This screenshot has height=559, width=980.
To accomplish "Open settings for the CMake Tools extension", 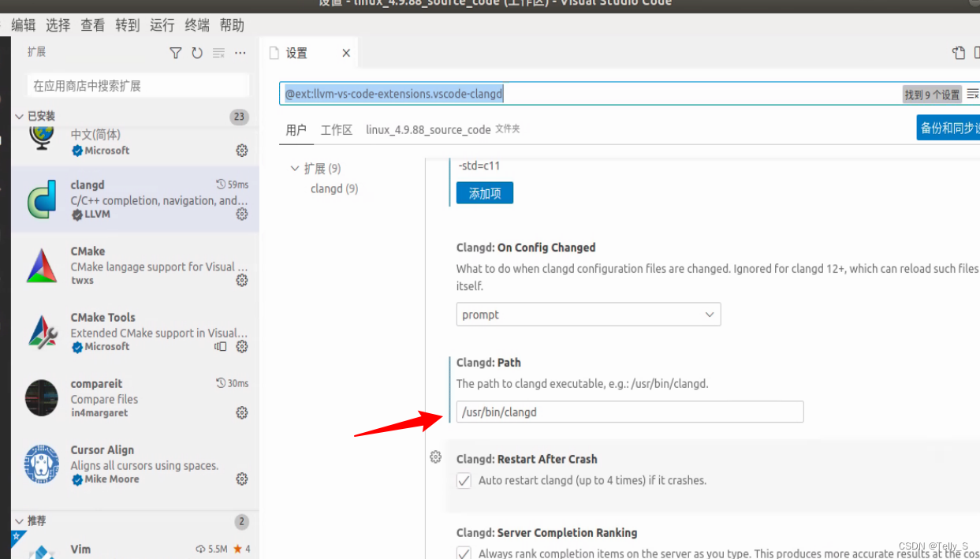I will (241, 346).
